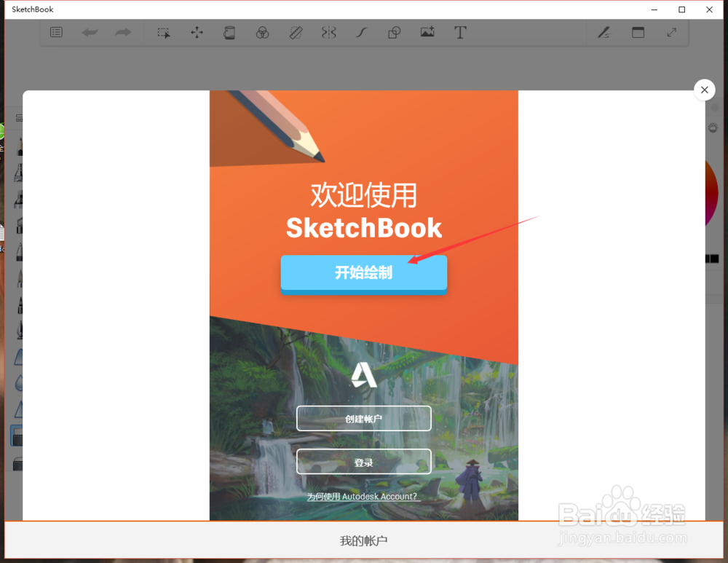Select the Flood Fill bucket tool
This screenshot has width=728, height=563.
pos(229,33)
